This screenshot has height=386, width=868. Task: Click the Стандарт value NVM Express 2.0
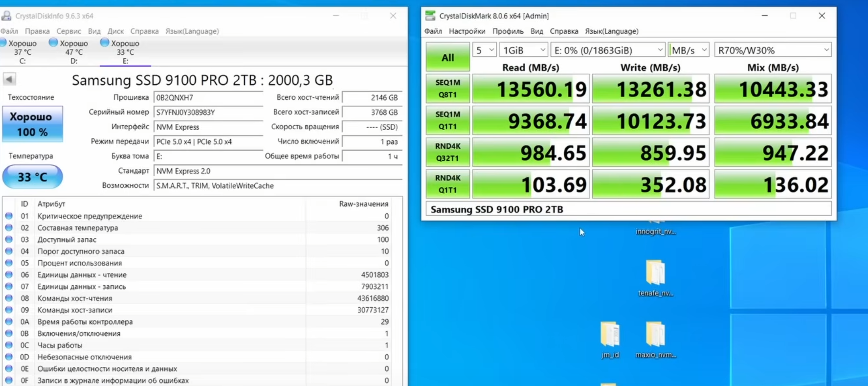pyautogui.click(x=277, y=171)
